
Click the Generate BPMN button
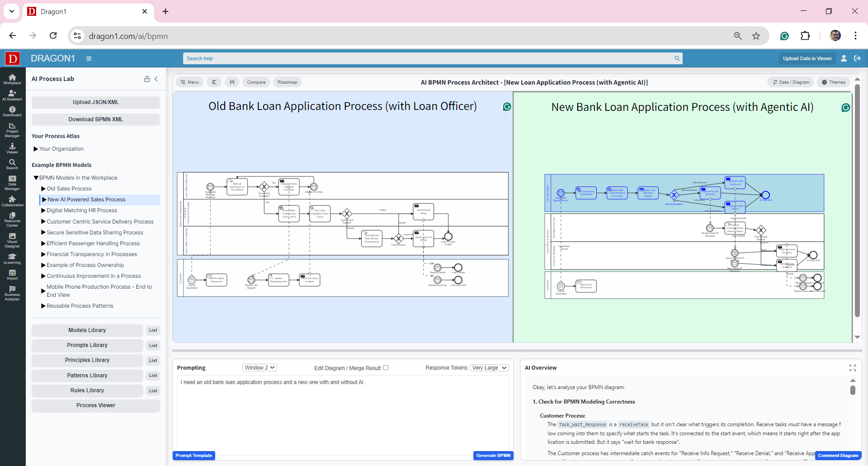[x=493, y=456]
